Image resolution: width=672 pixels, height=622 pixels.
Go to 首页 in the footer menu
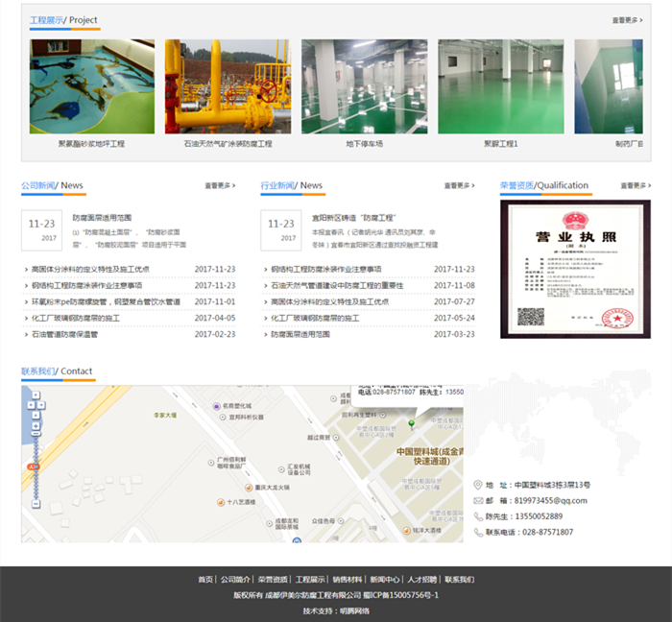point(205,580)
